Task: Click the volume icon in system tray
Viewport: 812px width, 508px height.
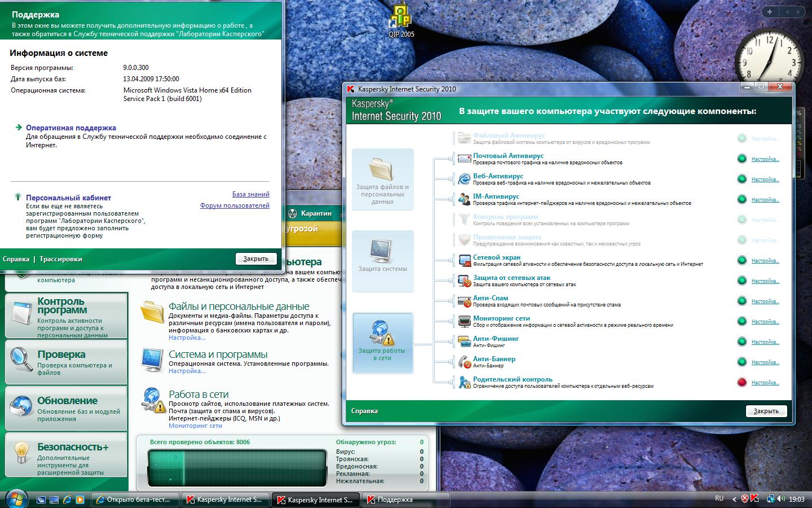Action: [781, 499]
